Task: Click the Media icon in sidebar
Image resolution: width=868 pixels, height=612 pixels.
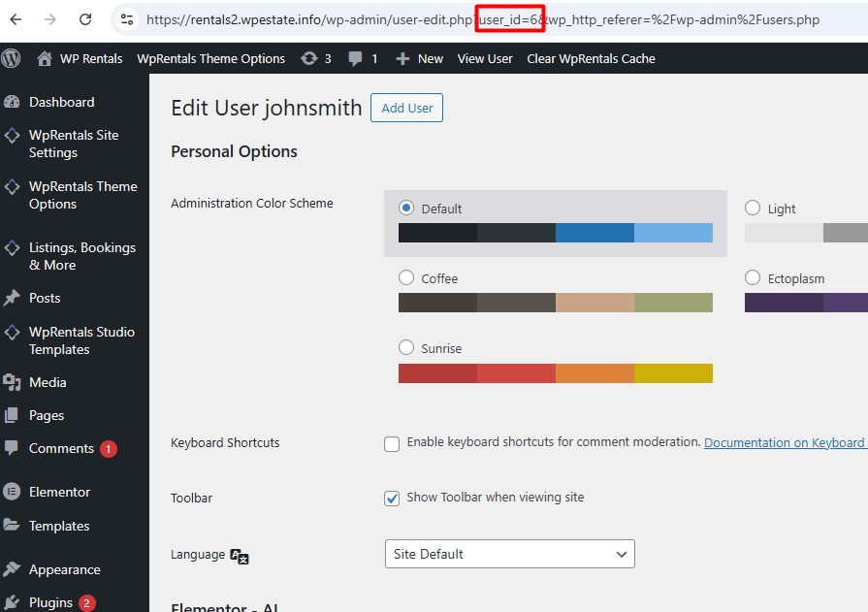Action: tap(12, 382)
